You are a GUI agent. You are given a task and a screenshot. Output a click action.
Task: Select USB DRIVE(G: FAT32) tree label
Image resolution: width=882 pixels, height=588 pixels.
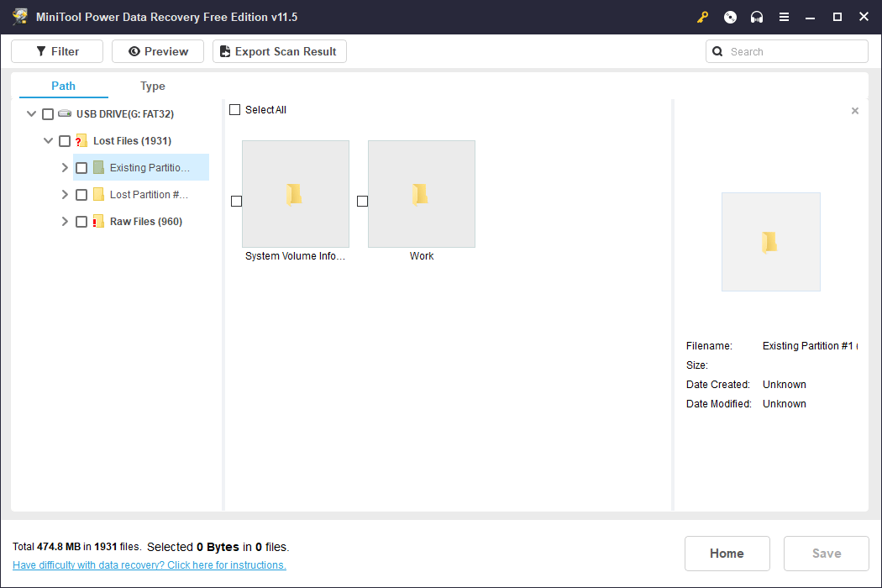point(125,114)
